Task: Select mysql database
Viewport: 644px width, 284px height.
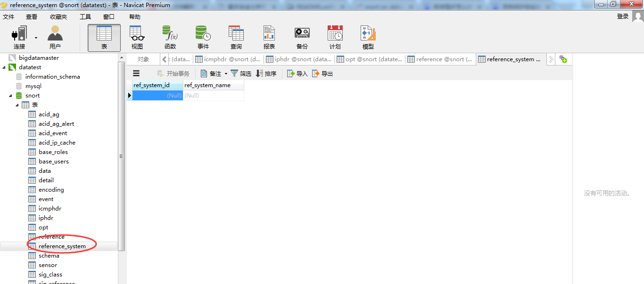Action: coord(33,86)
